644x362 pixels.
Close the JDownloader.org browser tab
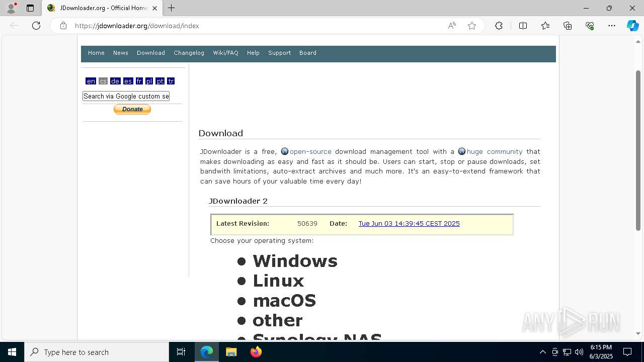(154, 8)
